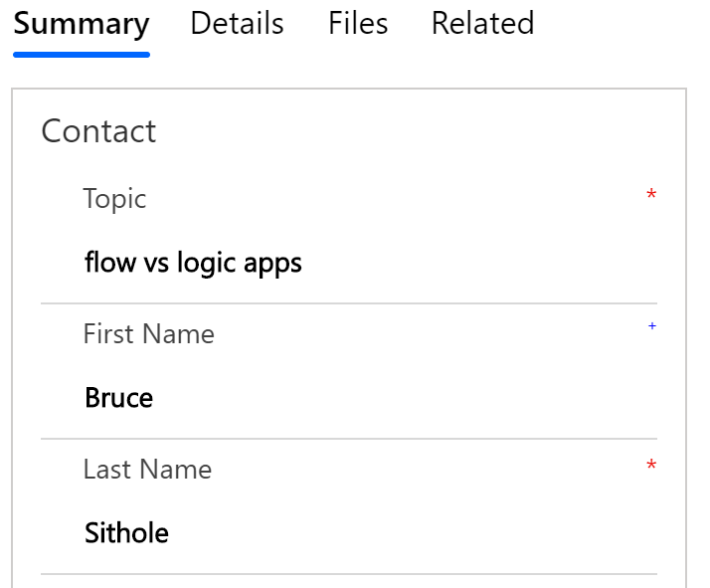
Task: Click the divider line below the Topic field
Action: tap(348, 303)
